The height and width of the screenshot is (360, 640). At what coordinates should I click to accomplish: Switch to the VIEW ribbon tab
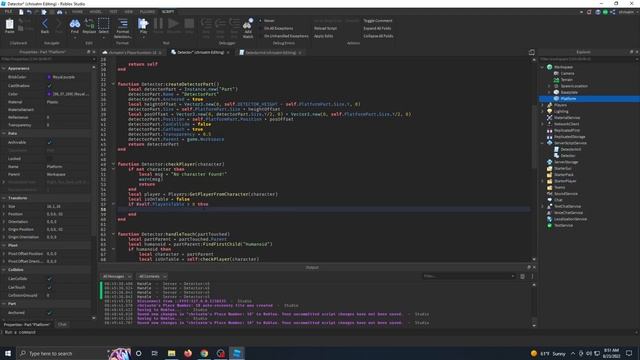tap(129, 12)
